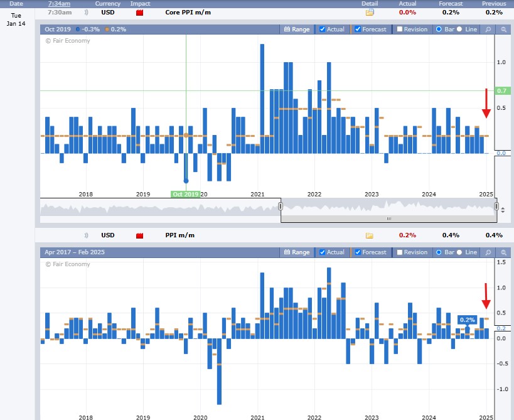Image resolution: width=514 pixels, height=420 pixels.
Task: Open detail folder for PPI m/m
Action: tap(370, 235)
